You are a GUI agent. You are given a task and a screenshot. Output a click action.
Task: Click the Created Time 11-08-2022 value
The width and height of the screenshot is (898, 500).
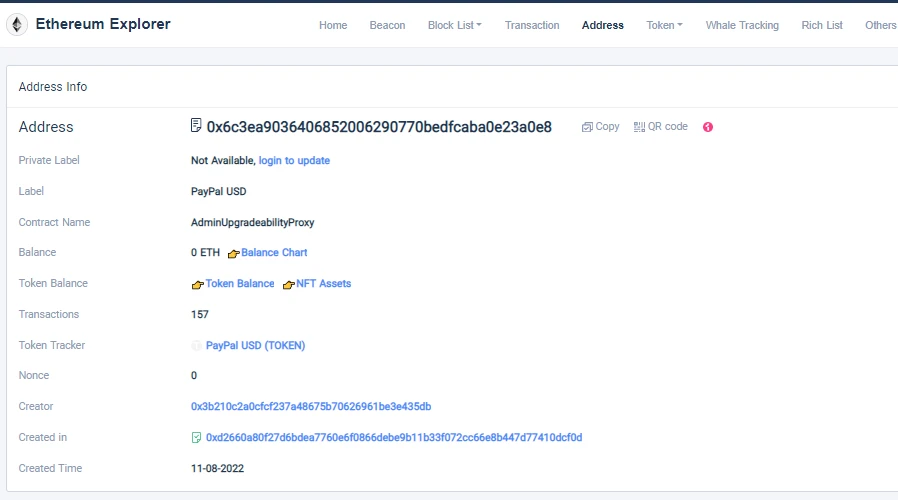(x=218, y=468)
